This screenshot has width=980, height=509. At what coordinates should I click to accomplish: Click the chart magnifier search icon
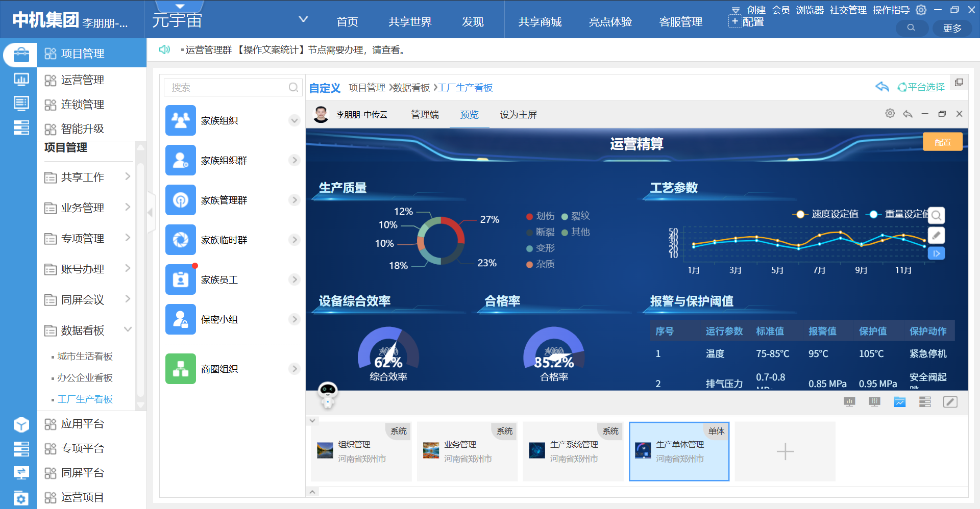[x=936, y=216]
